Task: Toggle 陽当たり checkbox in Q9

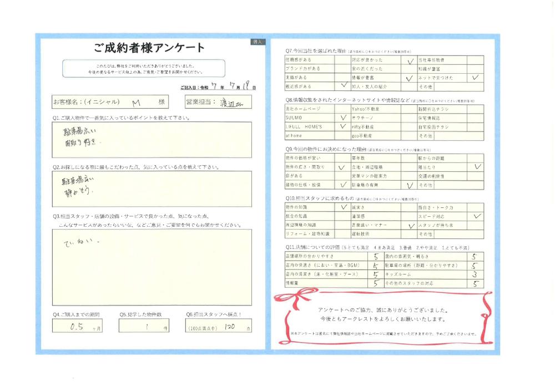Action: pyautogui.click(x=475, y=167)
